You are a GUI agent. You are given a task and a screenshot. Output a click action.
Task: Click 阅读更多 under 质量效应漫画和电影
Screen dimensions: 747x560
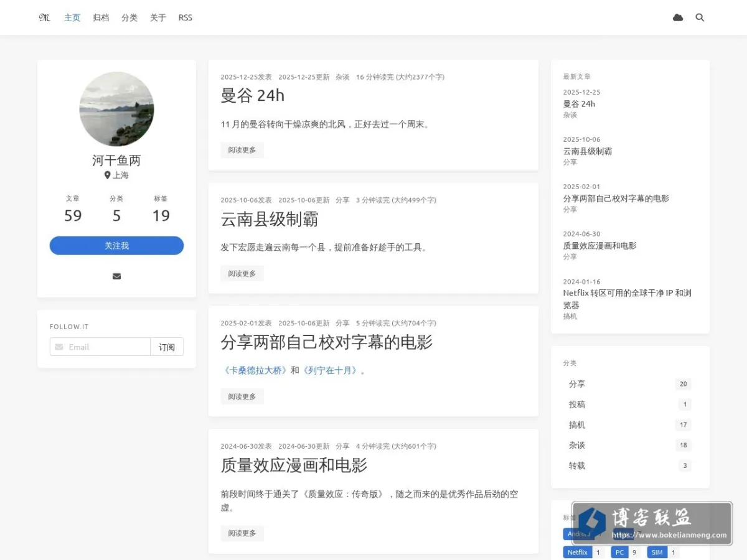coord(242,533)
